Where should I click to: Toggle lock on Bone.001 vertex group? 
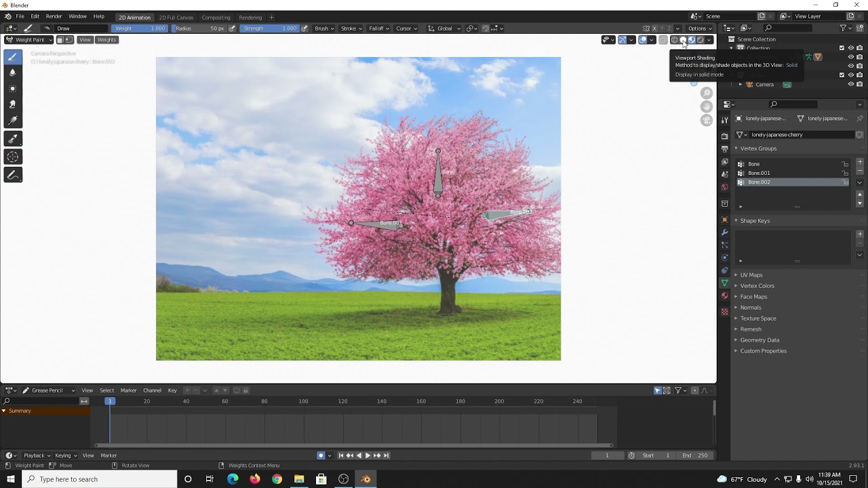point(845,173)
